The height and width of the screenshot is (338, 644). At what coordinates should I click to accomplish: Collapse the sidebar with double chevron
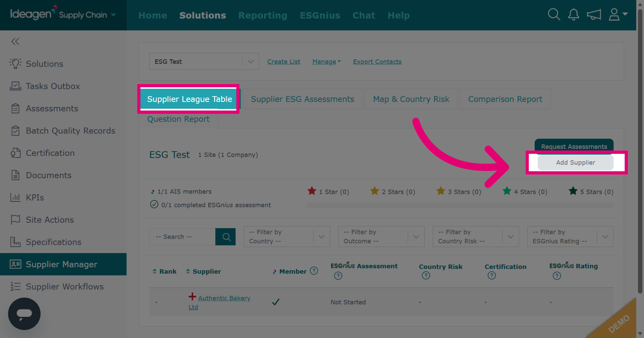point(15,41)
